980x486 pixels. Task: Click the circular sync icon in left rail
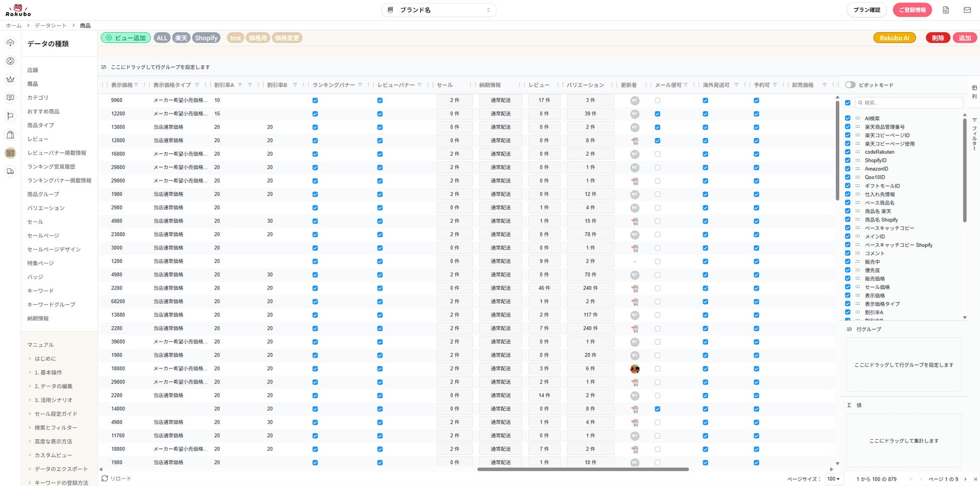(10, 61)
